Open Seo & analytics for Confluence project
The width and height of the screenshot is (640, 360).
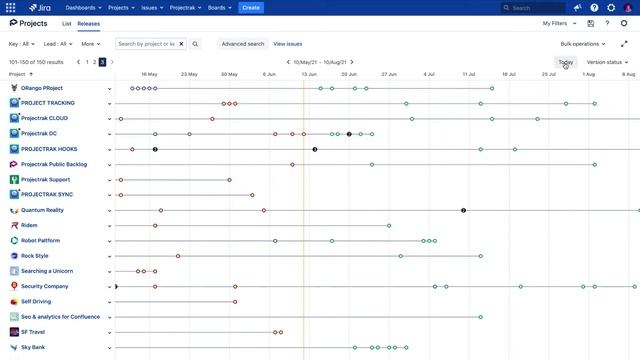click(60, 317)
